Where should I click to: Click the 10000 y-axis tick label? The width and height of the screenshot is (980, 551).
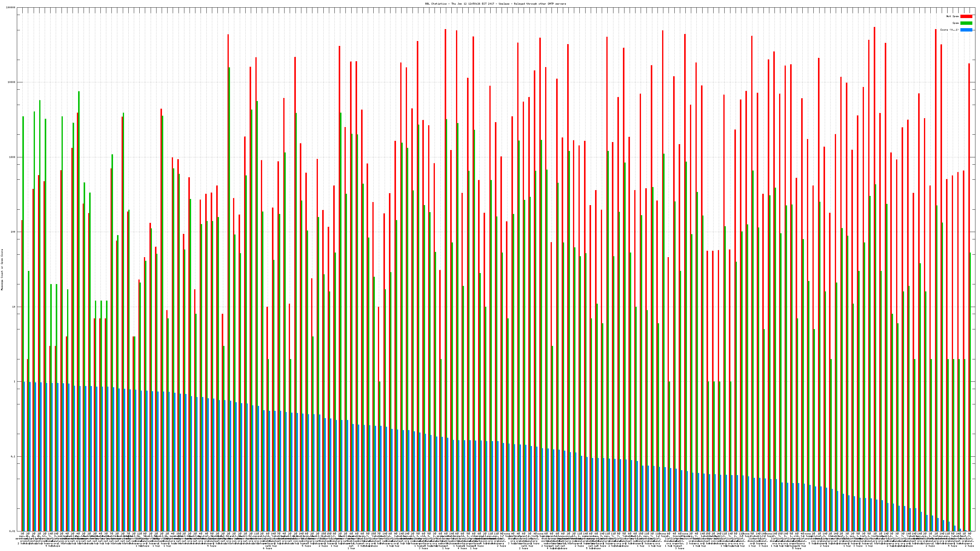coord(12,83)
